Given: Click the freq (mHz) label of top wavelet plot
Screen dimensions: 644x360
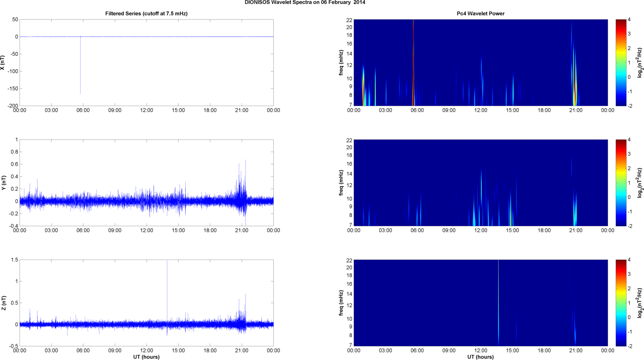Looking at the screenshot, I should [341, 62].
